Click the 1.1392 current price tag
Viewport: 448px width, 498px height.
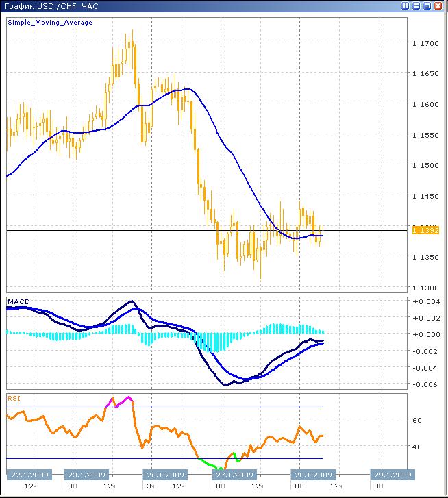click(425, 231)
